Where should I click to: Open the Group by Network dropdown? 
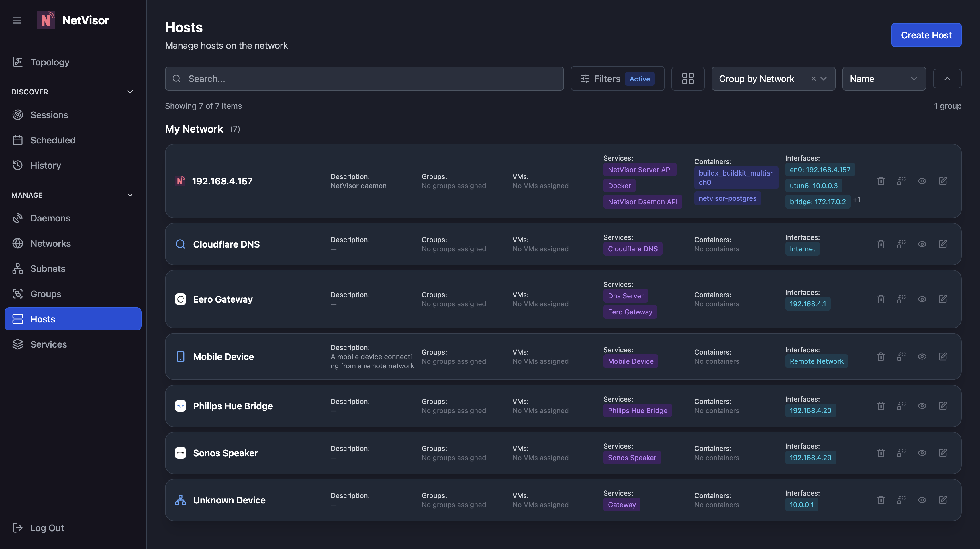point(773,78)
